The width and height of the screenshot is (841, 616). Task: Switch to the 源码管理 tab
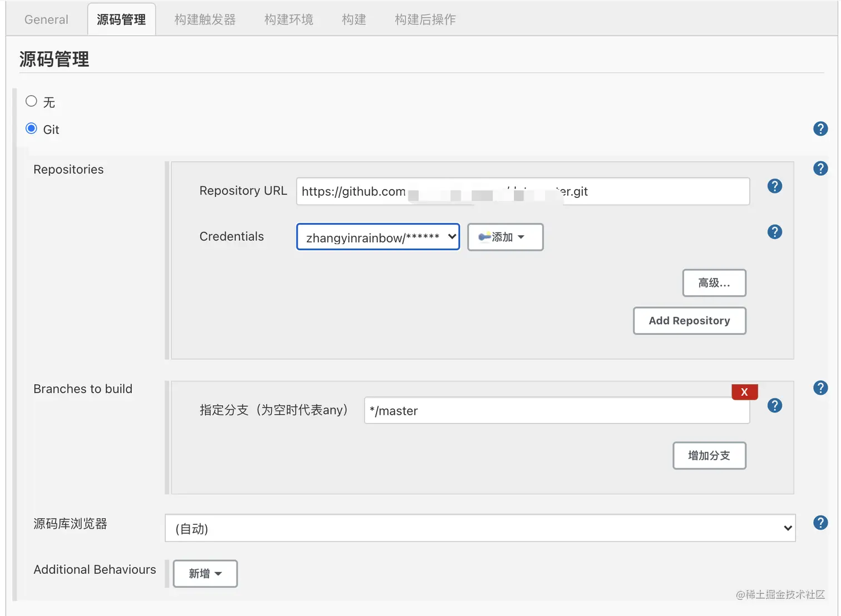point(121,19)
